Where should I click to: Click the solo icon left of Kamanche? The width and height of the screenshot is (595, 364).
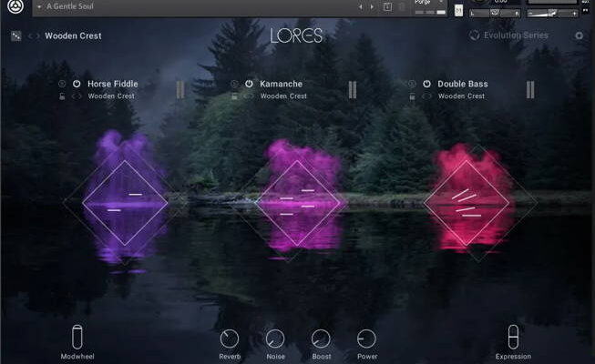click(234, 84)
